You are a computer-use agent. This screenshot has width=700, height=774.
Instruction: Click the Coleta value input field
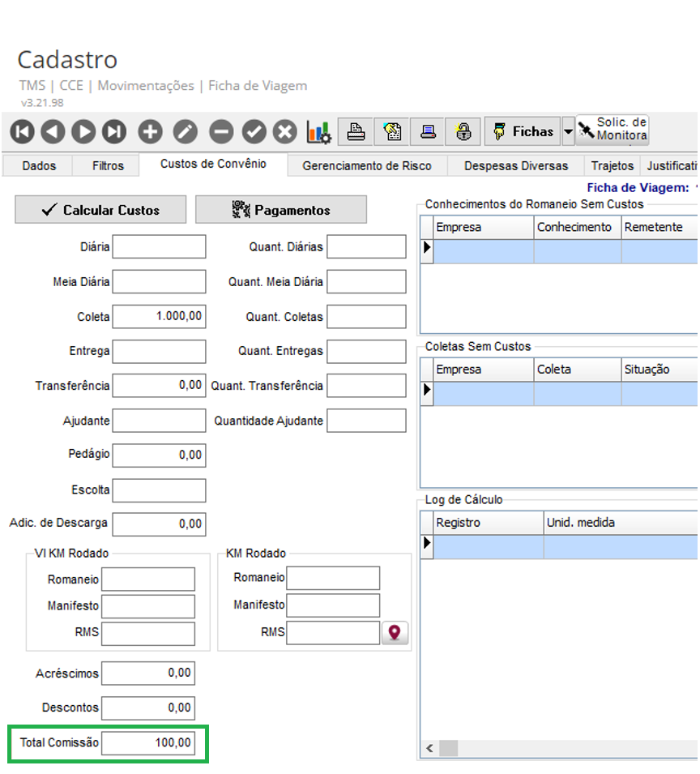(159, 316)
